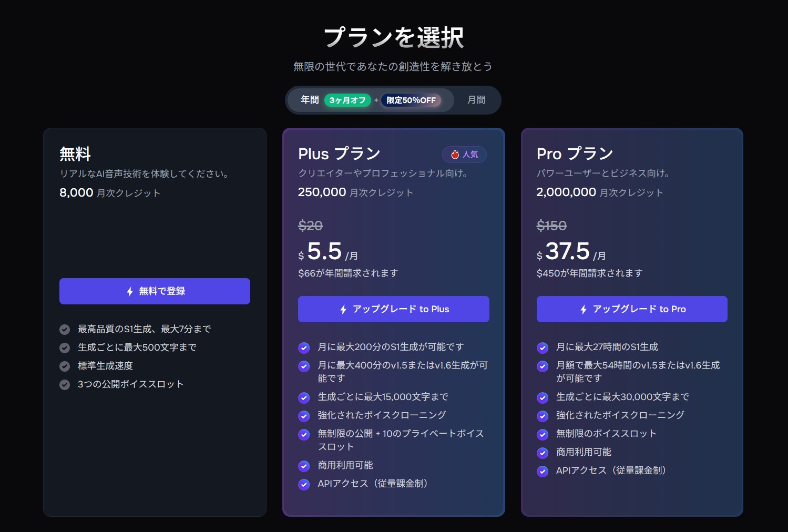The height and width of the screenshot is (532, 788).
Task: Click the 限定50%OFF badge
Action: coord(411,100)
